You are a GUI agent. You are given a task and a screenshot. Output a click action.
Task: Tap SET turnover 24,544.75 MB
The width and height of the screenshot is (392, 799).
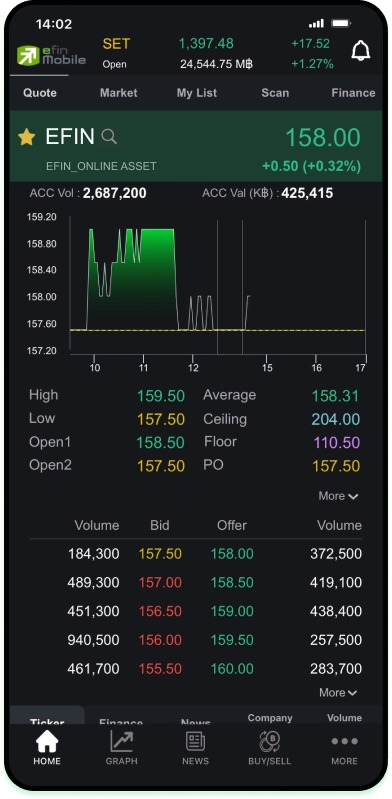coord(216,64)
